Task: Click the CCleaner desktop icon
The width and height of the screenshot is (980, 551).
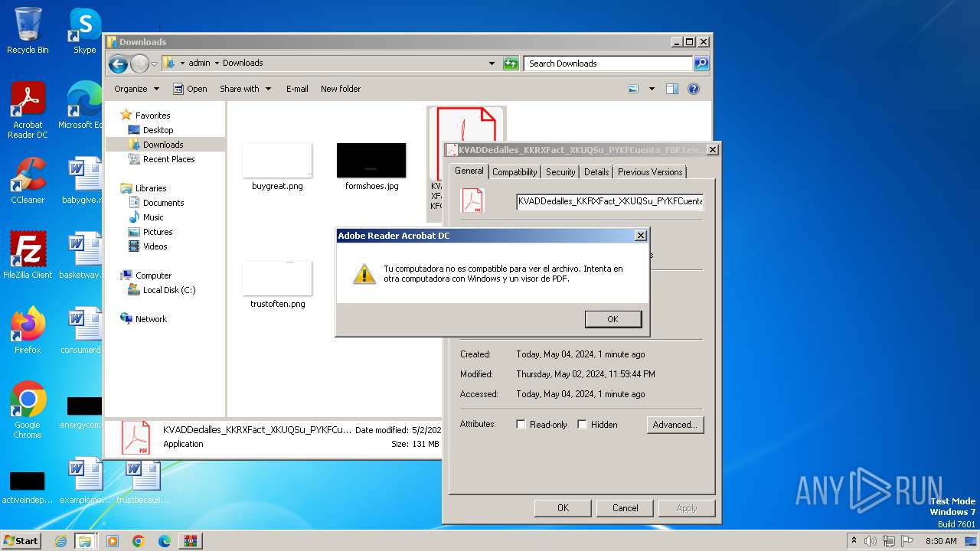Action: pos(28,181)
